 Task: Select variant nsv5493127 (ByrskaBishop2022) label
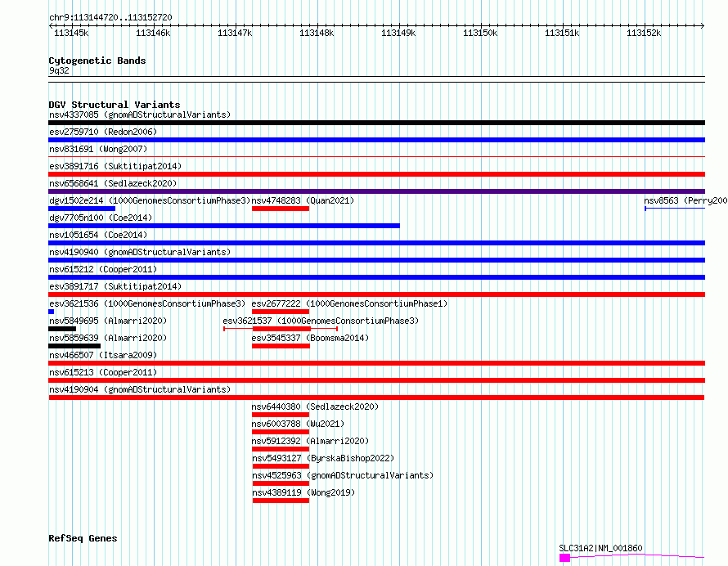322,458
